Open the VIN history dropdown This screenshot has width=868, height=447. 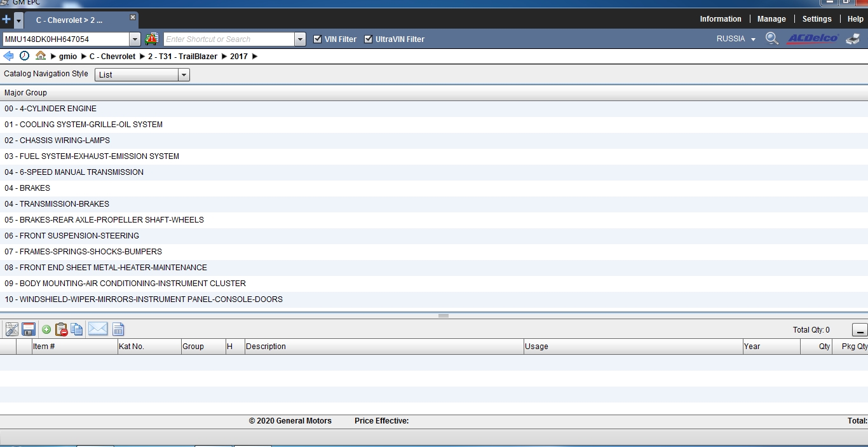[x=135, y=39]
